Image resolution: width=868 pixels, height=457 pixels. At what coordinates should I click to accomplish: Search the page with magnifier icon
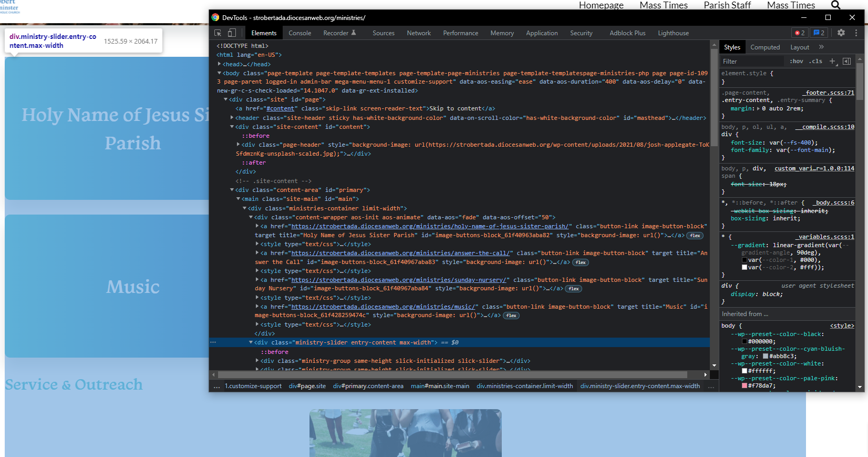(x=835, y=5)
